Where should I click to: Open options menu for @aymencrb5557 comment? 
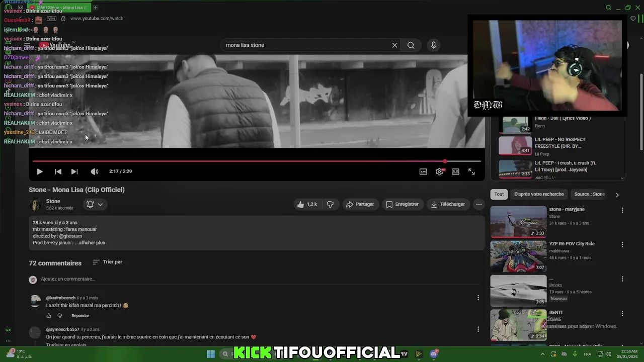[478, 329]
